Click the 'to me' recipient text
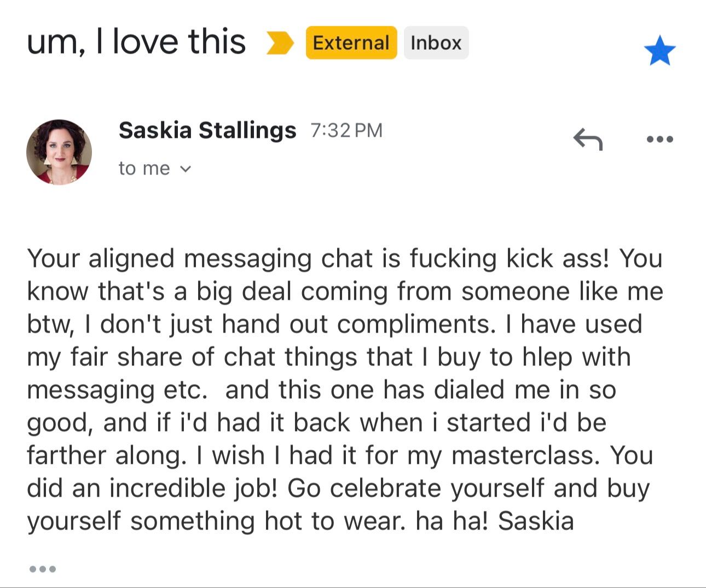The image size is (706, 588). 144,168
